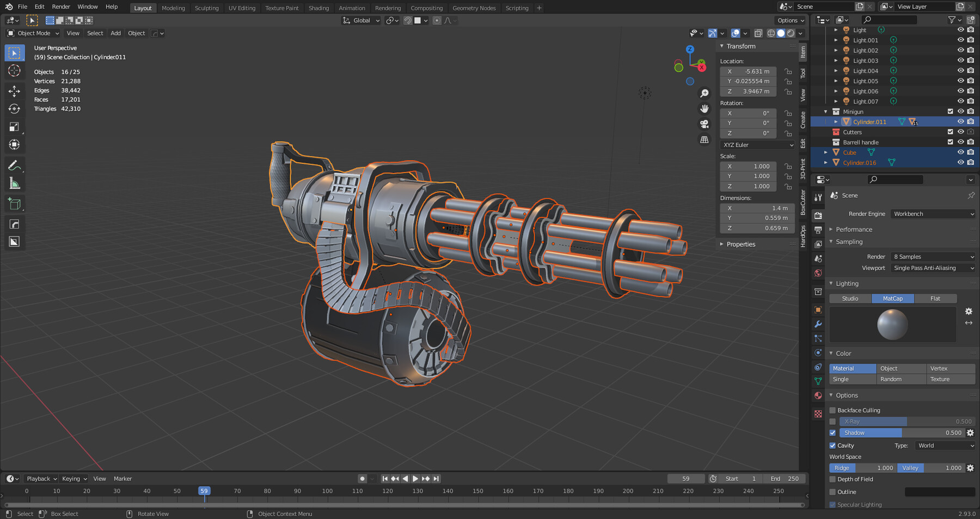Switch to the Shading workspace tab
This screenshot has height=519, width=980.
pos(318,8)
